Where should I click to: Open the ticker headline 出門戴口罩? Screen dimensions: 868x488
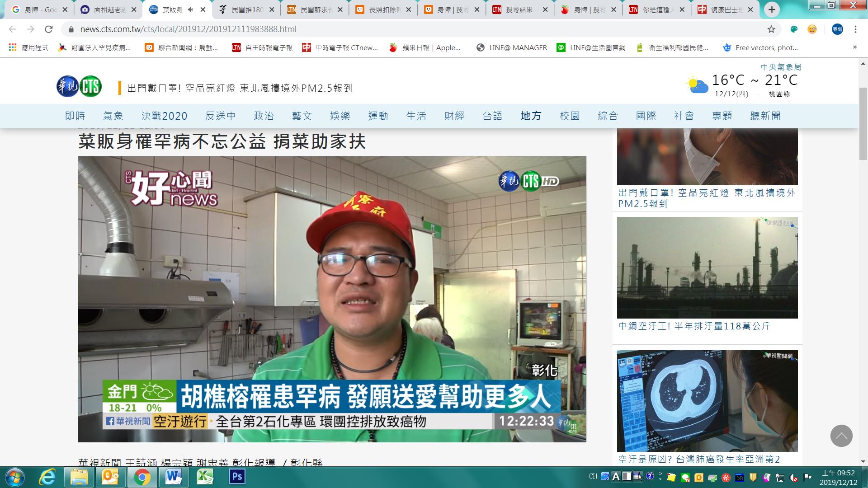click(x=240, y=88)
